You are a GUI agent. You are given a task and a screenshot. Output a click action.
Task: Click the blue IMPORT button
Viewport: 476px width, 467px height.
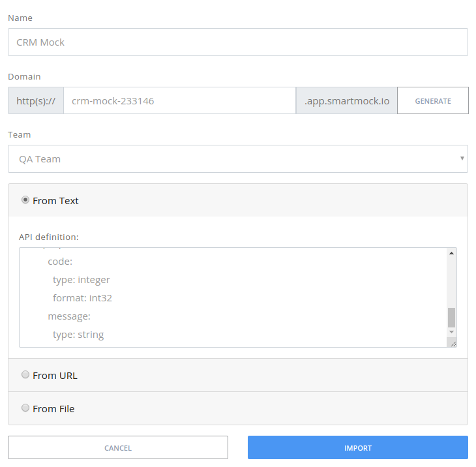click(x=357, y=448)
